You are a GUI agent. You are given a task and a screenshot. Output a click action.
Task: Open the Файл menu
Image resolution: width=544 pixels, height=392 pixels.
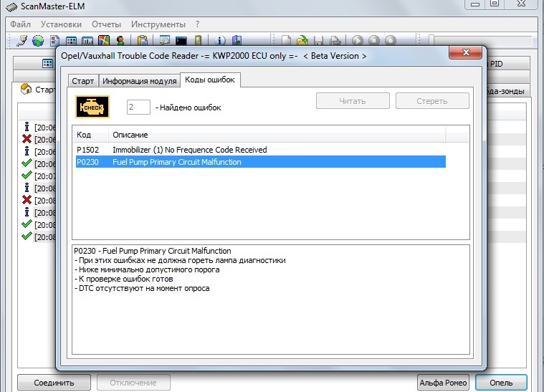(x=21, y=24)
